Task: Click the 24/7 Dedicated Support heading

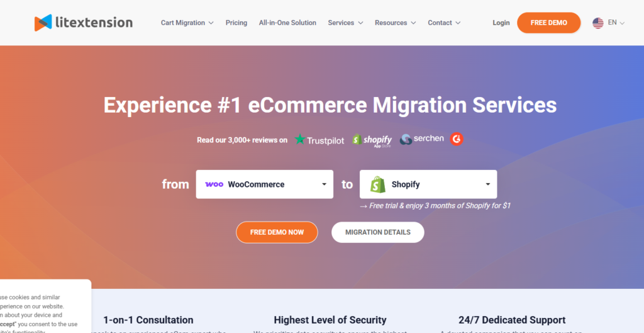Action: (x=512, y=320)
